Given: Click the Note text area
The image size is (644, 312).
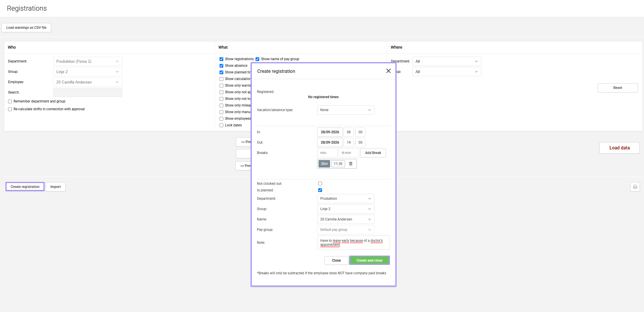Looking at the screenshot, I should tap(353, 243).
